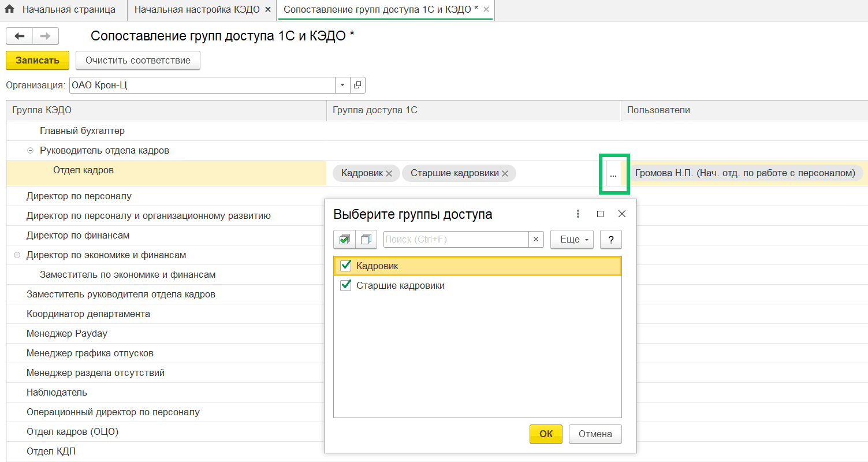Click inside the Поиск search field
The height and width of the screenshot is (462, 868).
click(455, 239)
